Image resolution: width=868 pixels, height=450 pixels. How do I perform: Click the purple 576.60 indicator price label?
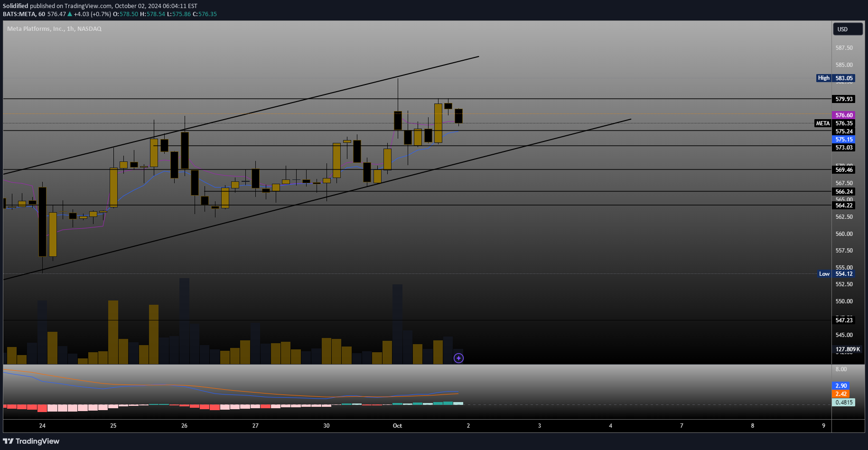coord(844,115)
